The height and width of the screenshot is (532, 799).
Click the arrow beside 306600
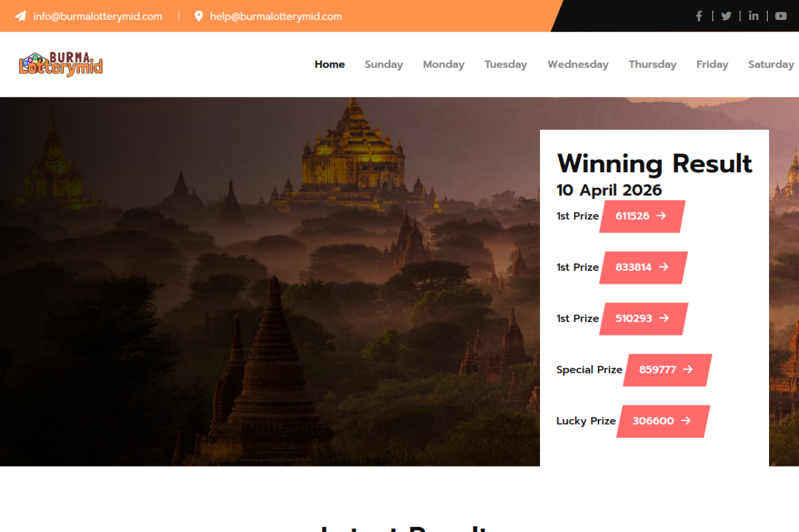pyautogui.click(x=686, y=421)
